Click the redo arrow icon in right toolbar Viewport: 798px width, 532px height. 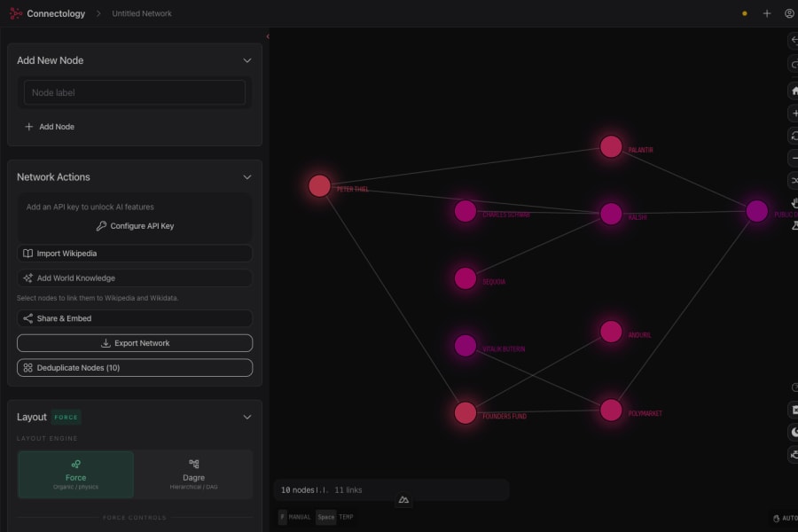click(794, 65)
